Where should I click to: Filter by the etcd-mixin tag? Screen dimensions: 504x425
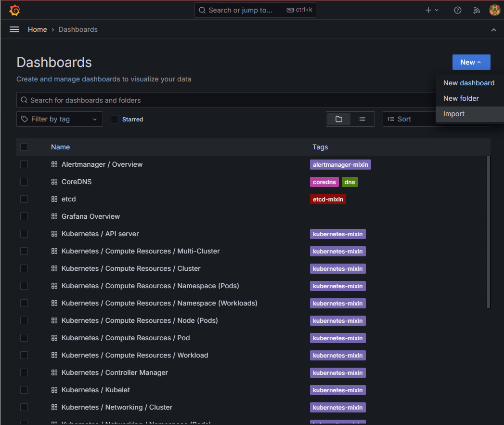pos(328,199)
